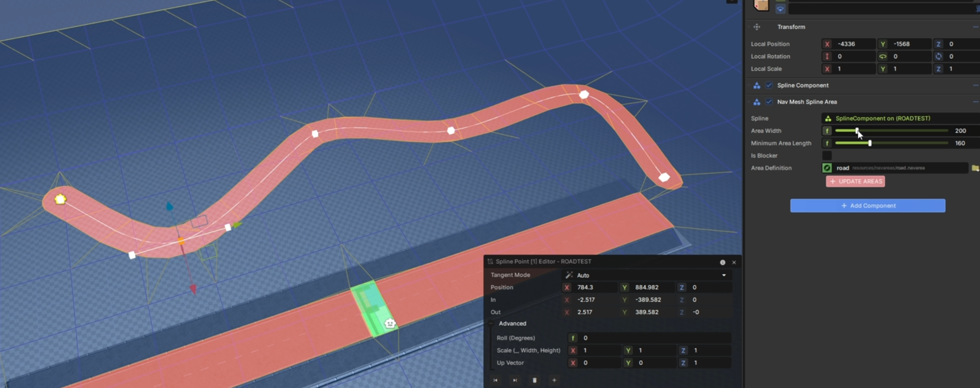Go to next spline point

515,380
